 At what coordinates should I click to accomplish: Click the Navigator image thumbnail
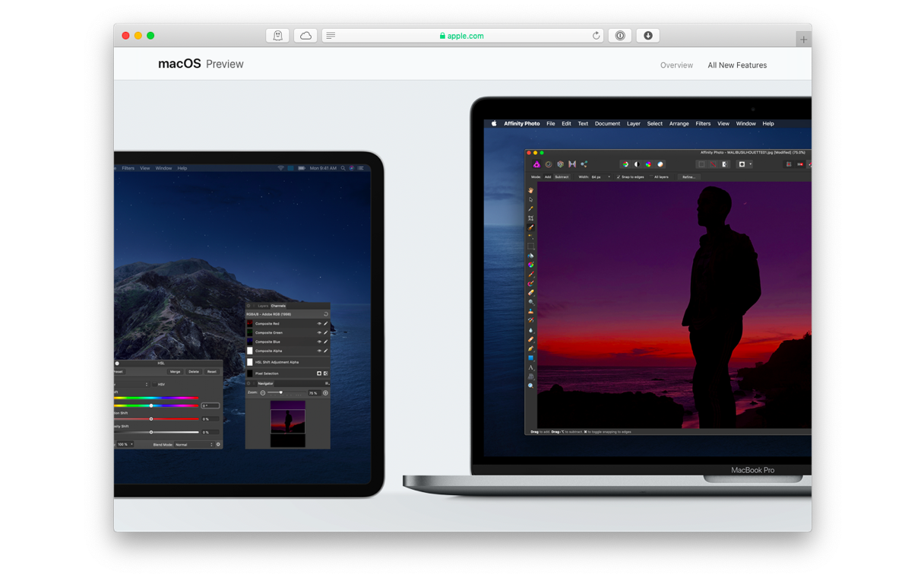pos(288,424)
